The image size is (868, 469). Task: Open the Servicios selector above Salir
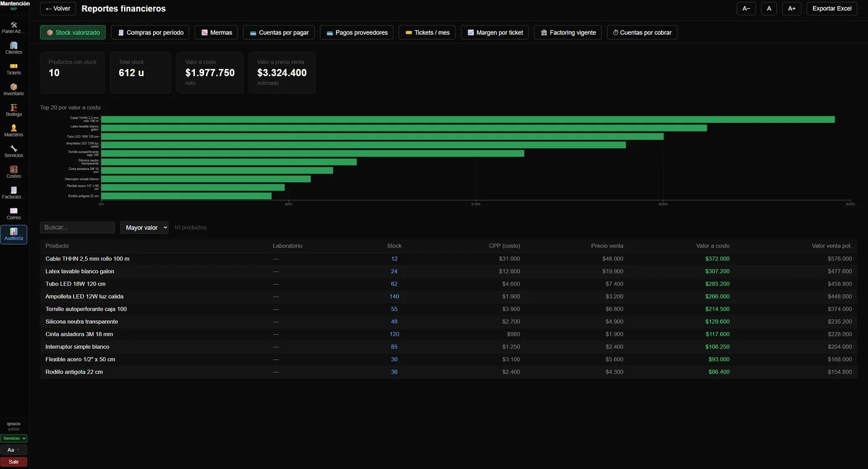pyautogui.click(x=14, y=438)
